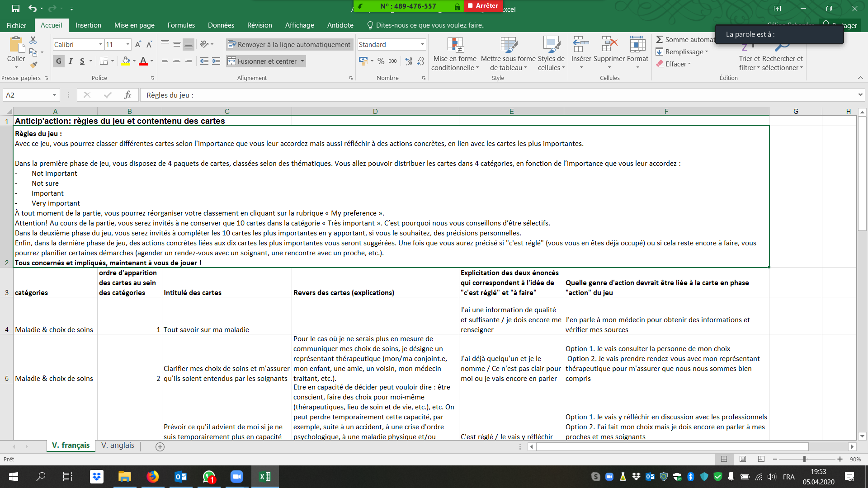Screen dimensions: 868x488
Task: Click the Dites-nous ce que vous voulez faire box
Action: (x=425, y=25)
